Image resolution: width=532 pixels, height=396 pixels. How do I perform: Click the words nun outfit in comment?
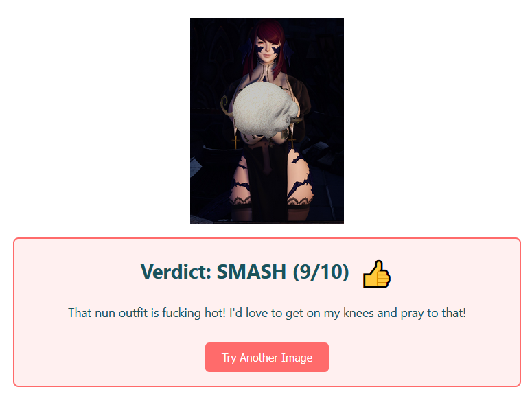pos(122,313)
